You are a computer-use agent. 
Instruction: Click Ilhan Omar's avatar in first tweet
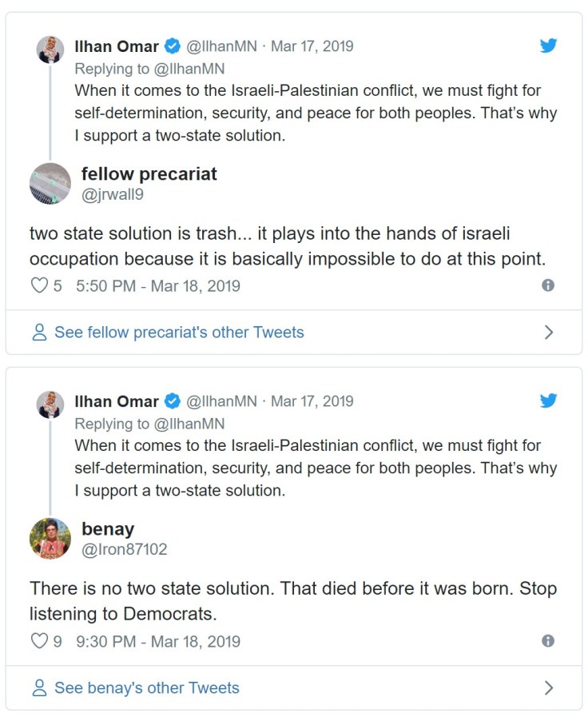click(50, 50)
